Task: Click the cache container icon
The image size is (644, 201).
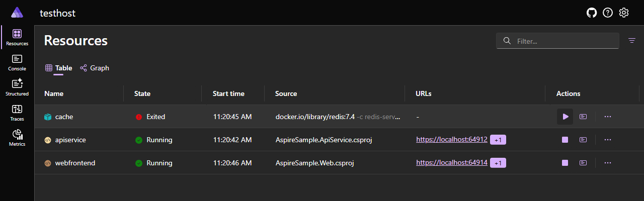Action: click(48, 117)
